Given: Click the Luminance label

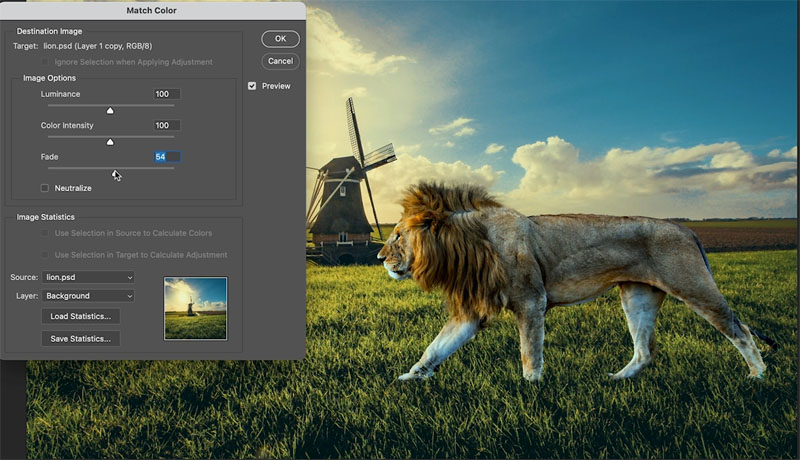Looking at the screenshot, I should tap(60, 94).
